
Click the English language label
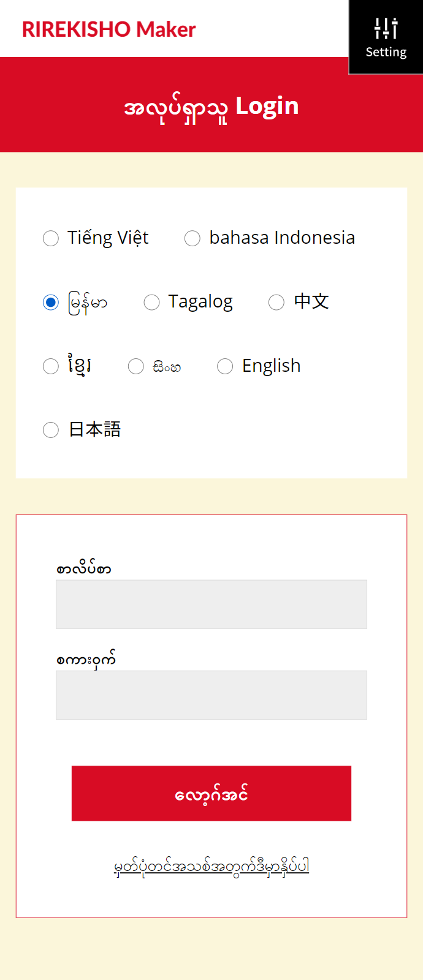272,366
